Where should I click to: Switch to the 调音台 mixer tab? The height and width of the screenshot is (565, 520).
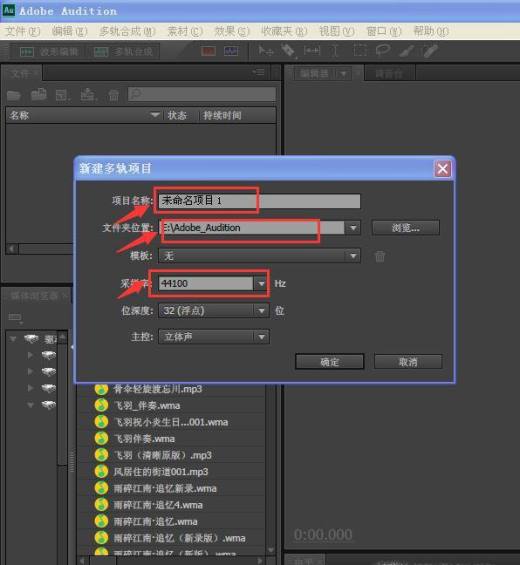(389, 74)
